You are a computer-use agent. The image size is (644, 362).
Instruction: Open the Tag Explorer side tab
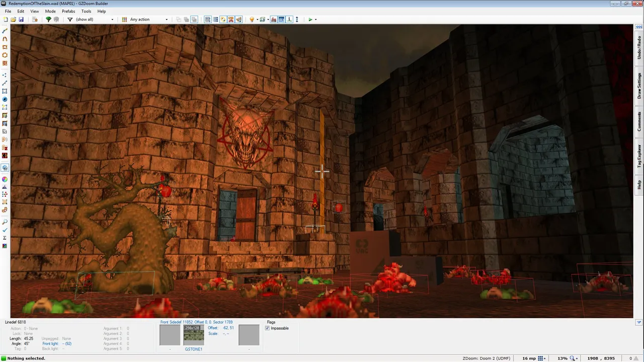(x=639, y=156)
